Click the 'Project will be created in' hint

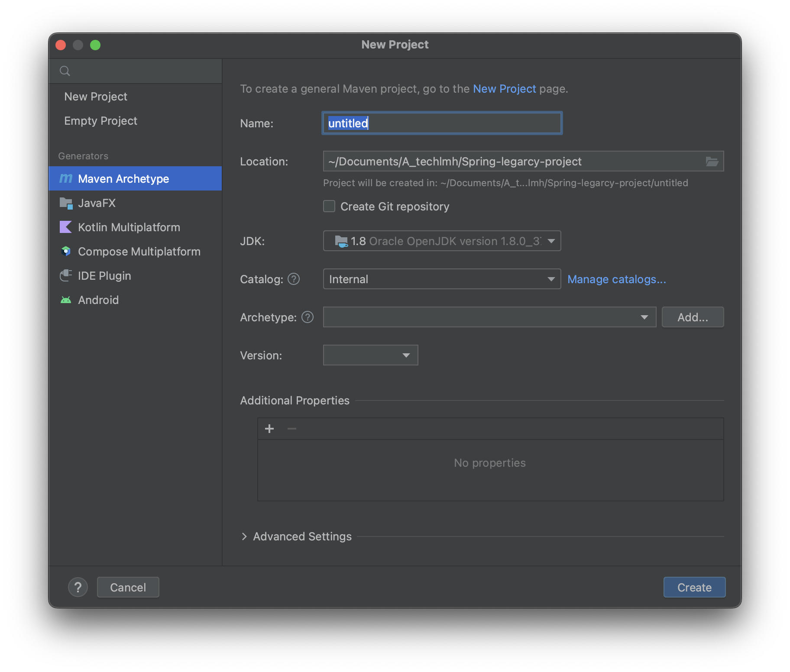coord(505,183)
